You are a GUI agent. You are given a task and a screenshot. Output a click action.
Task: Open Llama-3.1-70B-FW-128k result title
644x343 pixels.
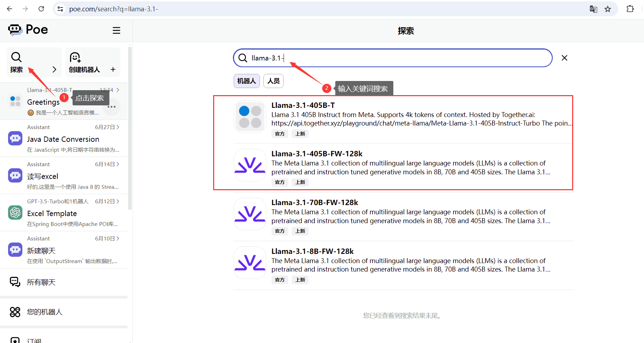pyautogui.click(x=315, y=203)
